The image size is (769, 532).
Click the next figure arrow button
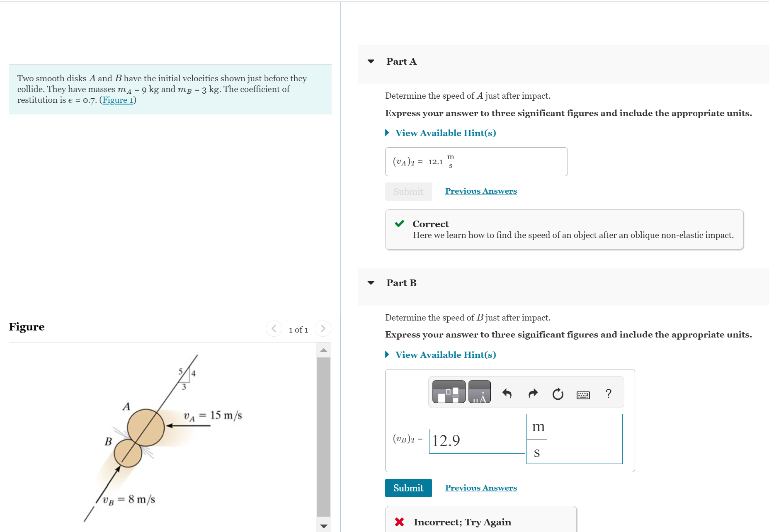coord(323,328)
